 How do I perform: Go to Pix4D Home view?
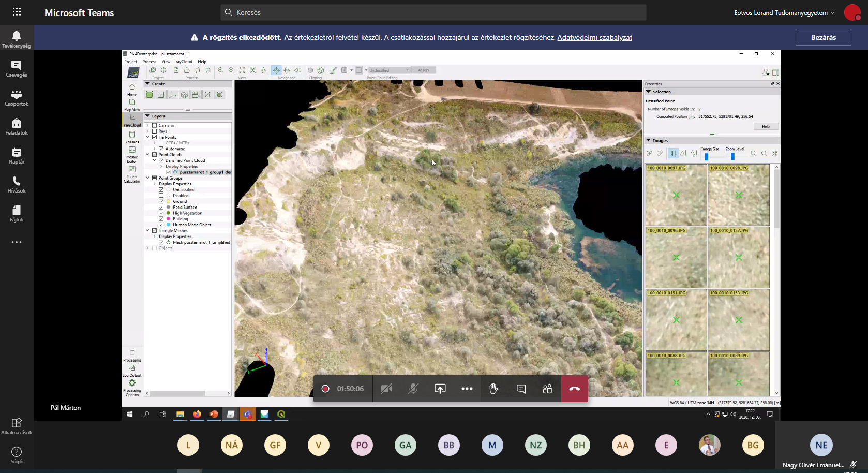tap(132, 90)
